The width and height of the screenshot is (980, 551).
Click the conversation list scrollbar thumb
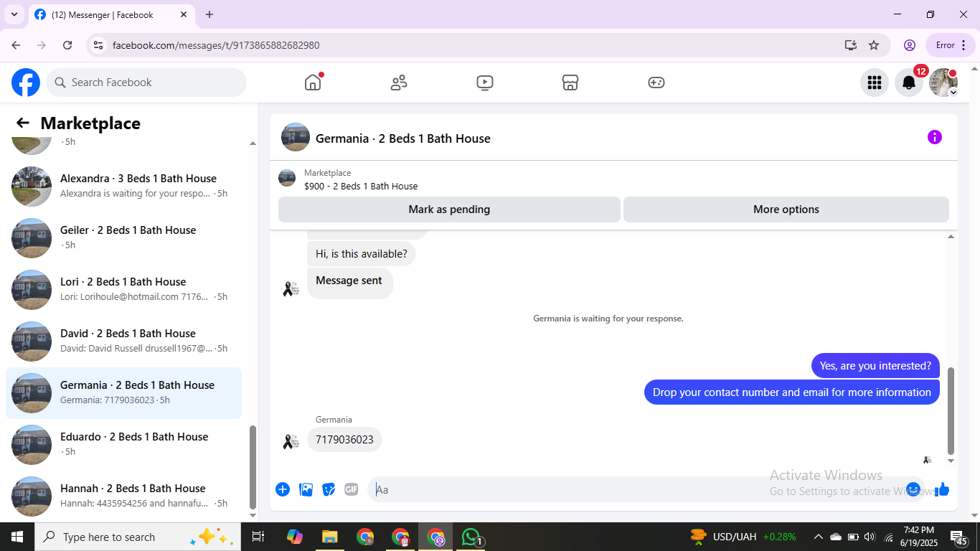click(253, 467)
